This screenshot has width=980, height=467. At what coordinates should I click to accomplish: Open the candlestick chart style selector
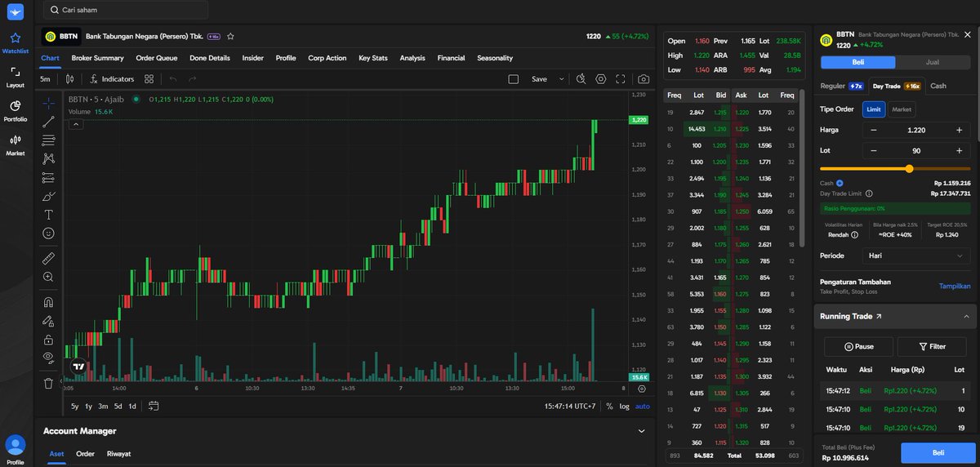[x=70, y=79]
